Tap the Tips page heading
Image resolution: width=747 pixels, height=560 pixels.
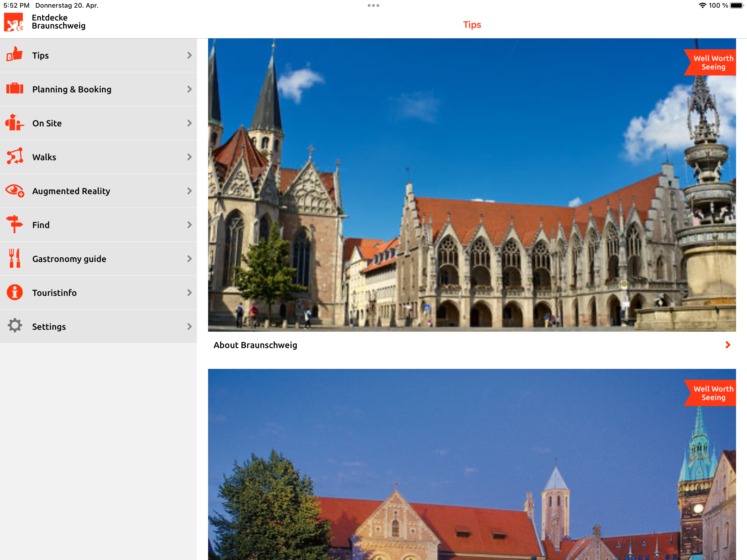tap(472, 25)
